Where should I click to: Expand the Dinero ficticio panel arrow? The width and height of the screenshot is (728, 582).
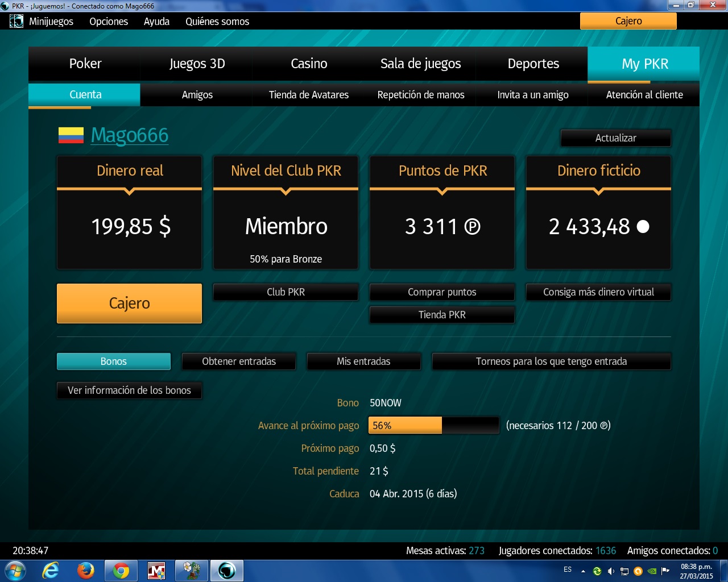coord(599,192)
